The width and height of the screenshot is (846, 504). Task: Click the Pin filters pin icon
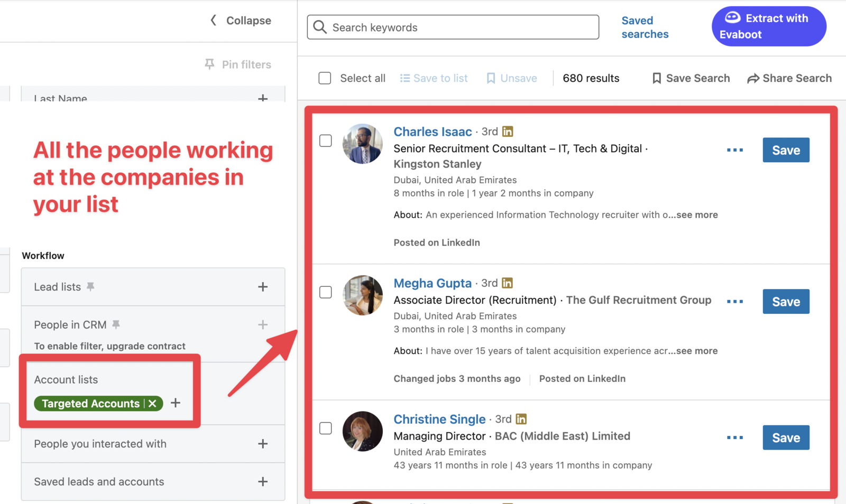coord(209,64)
